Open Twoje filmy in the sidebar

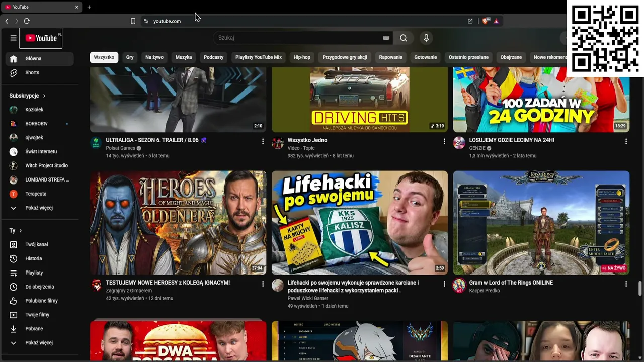(40, 315)
